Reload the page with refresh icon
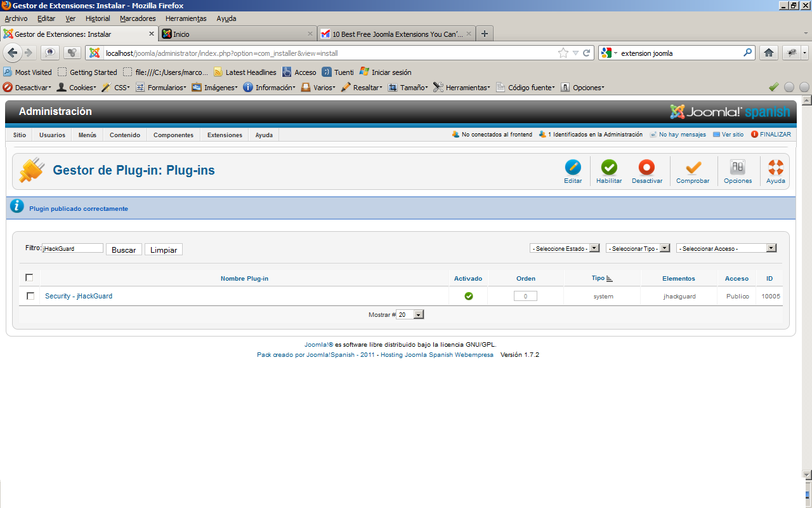The width and height of the screenshot is (812, 508). [x=587, y=53]
